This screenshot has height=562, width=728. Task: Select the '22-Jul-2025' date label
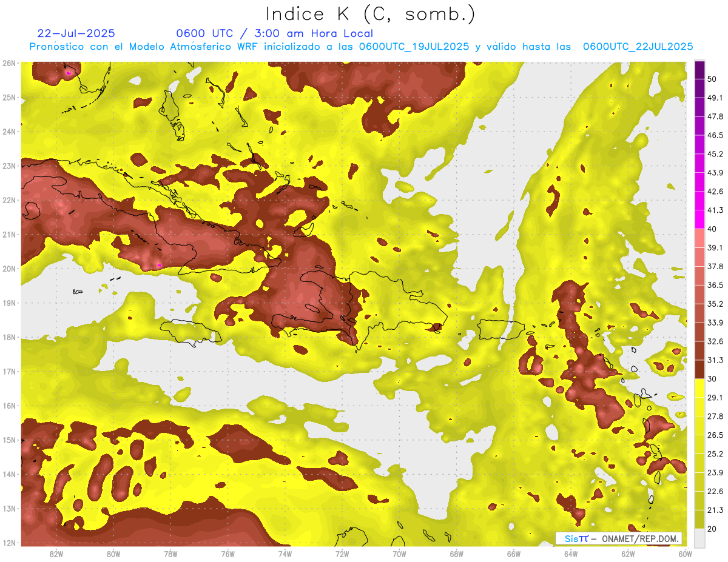point(76,33)
